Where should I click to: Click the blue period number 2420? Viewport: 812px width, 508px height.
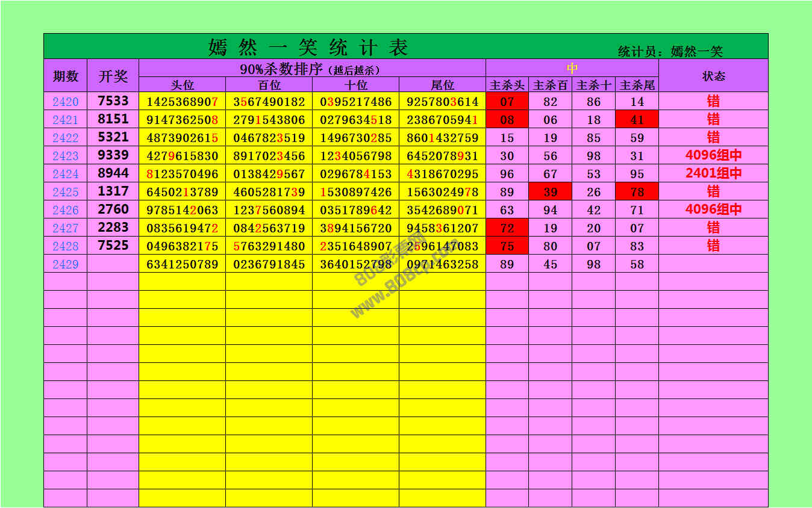(65, 102)
